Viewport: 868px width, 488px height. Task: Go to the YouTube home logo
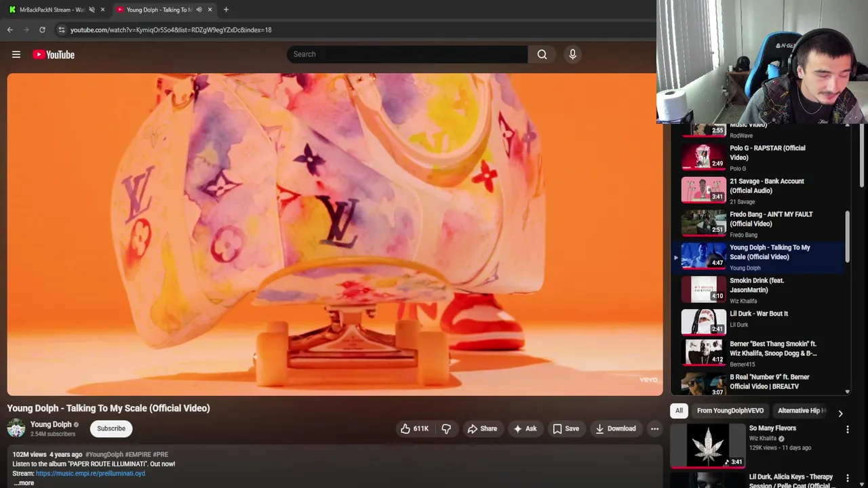point(54,54)
